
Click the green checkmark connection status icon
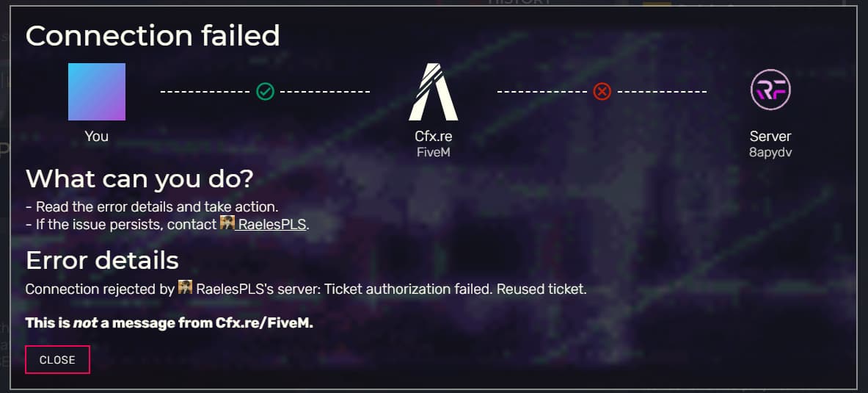pos(265,92)
